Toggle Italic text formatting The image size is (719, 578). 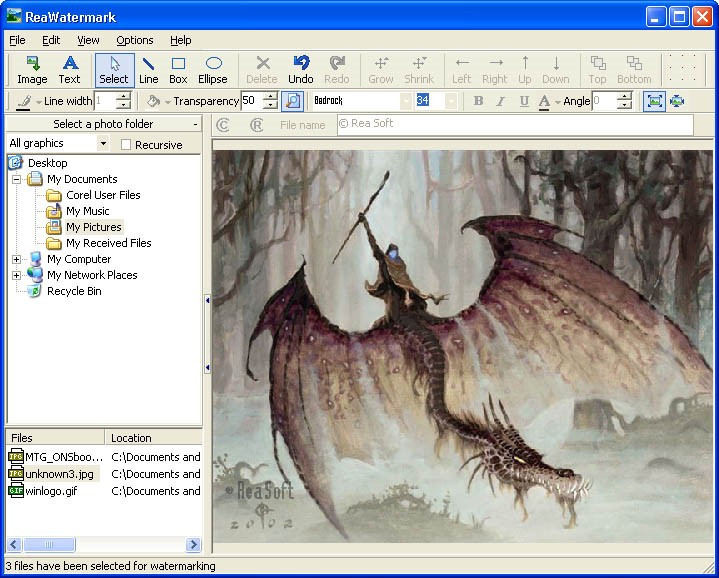pyautogui.click(x=501, y=101)
